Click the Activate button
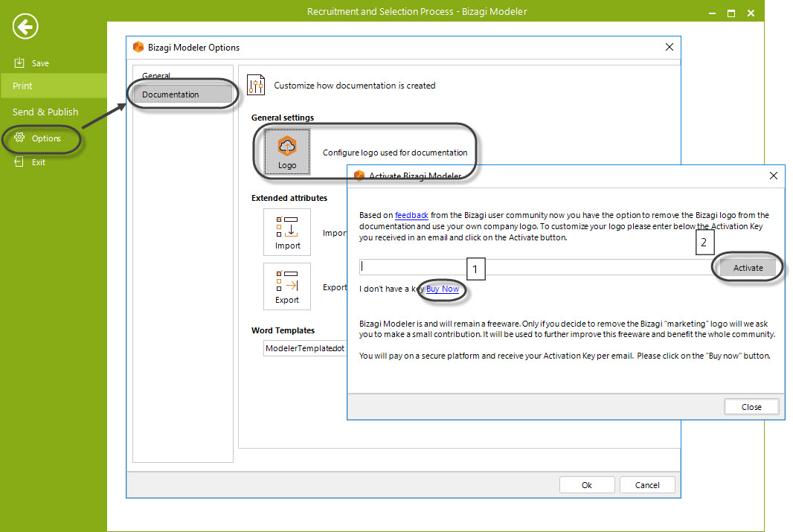Image resolution: width=793 pixels, height=532 pixels. pyautogui.click(x=748, y=268)
